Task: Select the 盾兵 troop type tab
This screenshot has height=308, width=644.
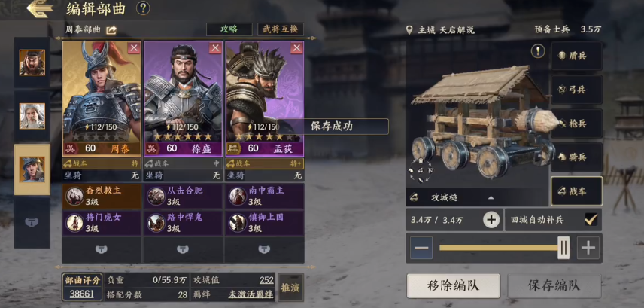Action: pos(576,56)
